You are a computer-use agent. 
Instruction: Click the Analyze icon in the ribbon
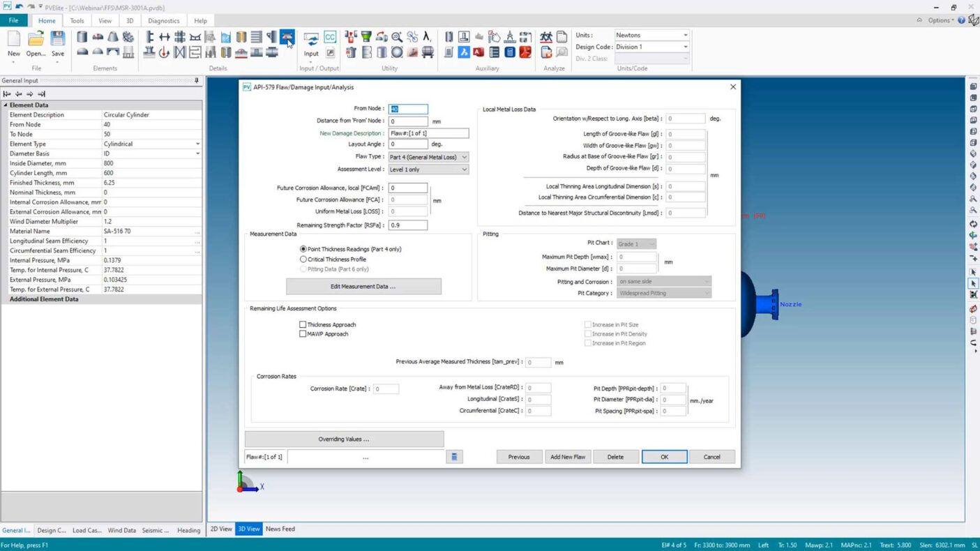pyautogui.click(x=546, y=38)
